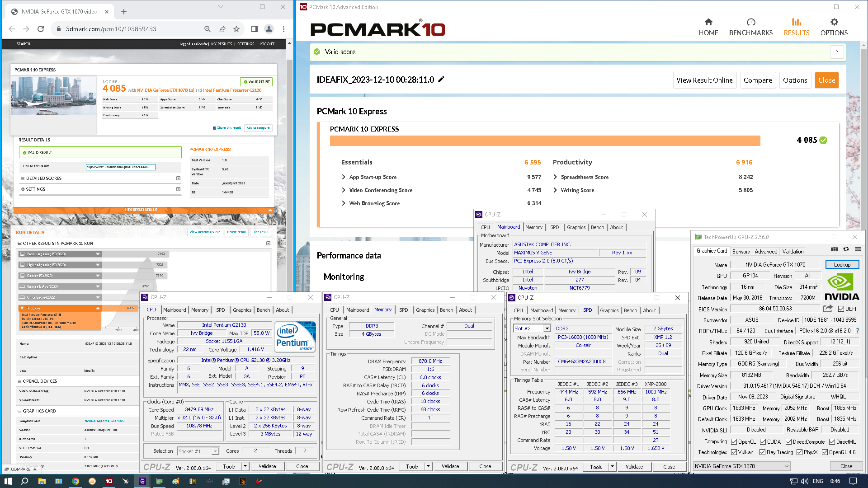Reload the Chrome page
The image size is (868, 488).
pyautogui.click(x=41, y=29)
